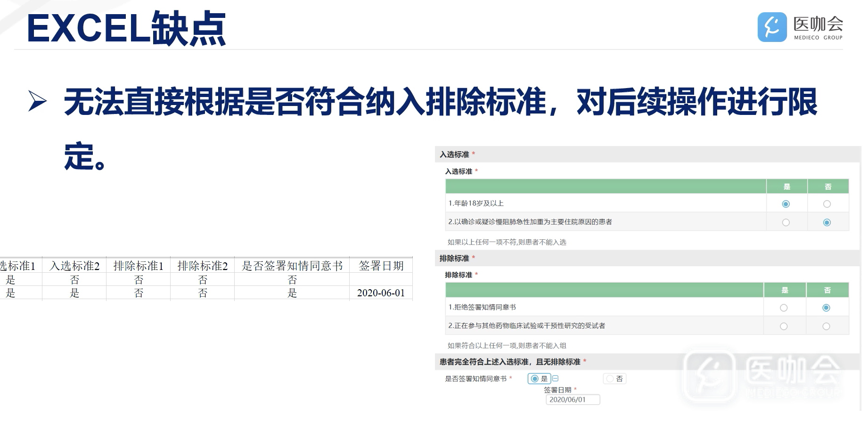Select 是 for 拒绝签署知情同意书
868x423 pixels.
pos(784,308)
